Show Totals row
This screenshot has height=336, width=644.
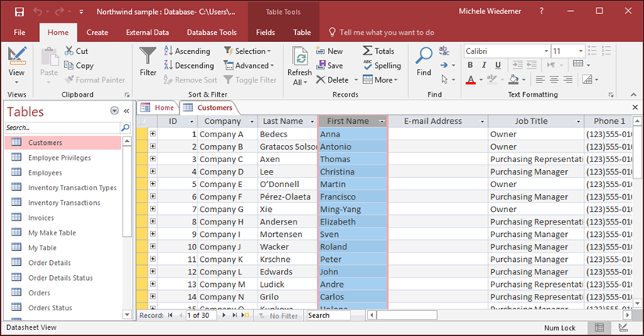click(x=379, y=51)
